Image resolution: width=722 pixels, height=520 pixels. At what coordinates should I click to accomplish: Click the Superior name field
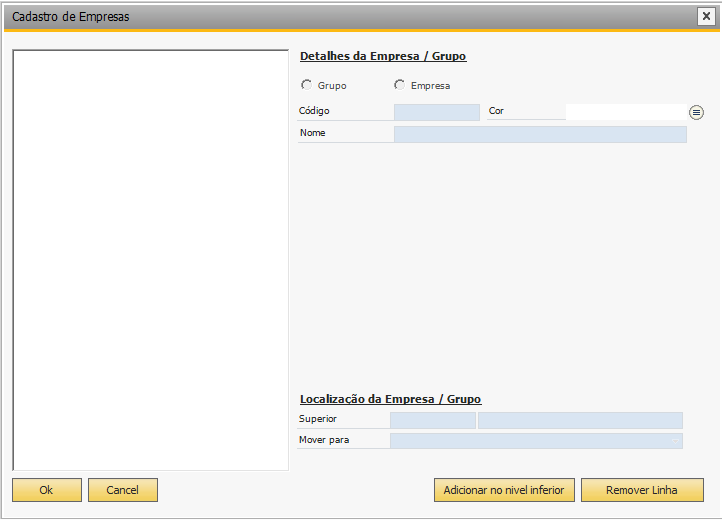tap(580, 421)
